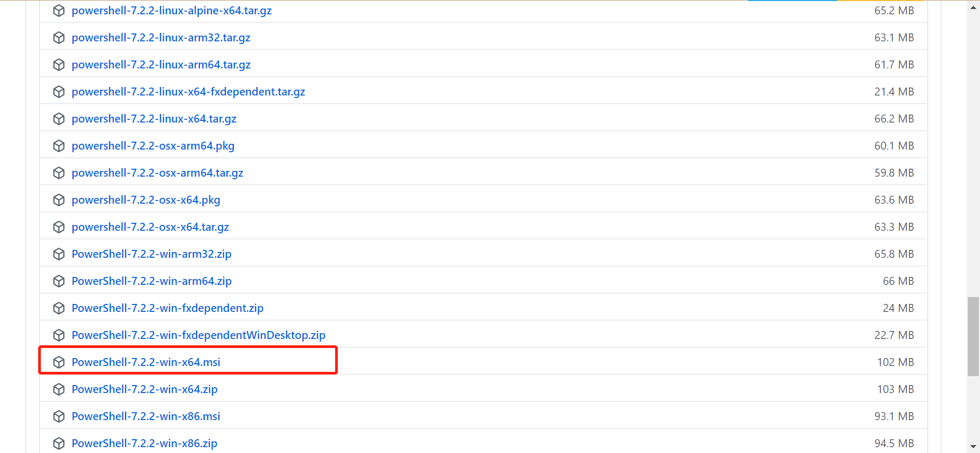This screenshot has width=980, height=453.
Task: Click package icon beside PowerShell-7.2.2-win-fxdependent.zip
Action: [59, 308]
